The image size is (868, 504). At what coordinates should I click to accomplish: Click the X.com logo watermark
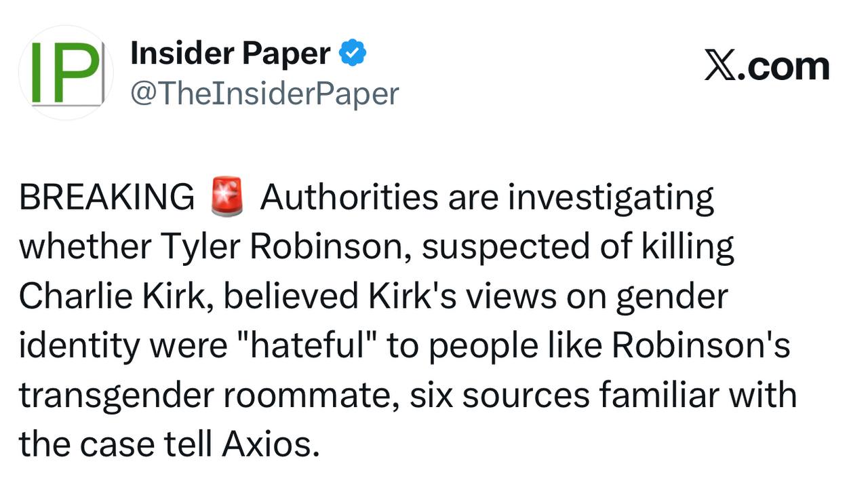(767, 67)
